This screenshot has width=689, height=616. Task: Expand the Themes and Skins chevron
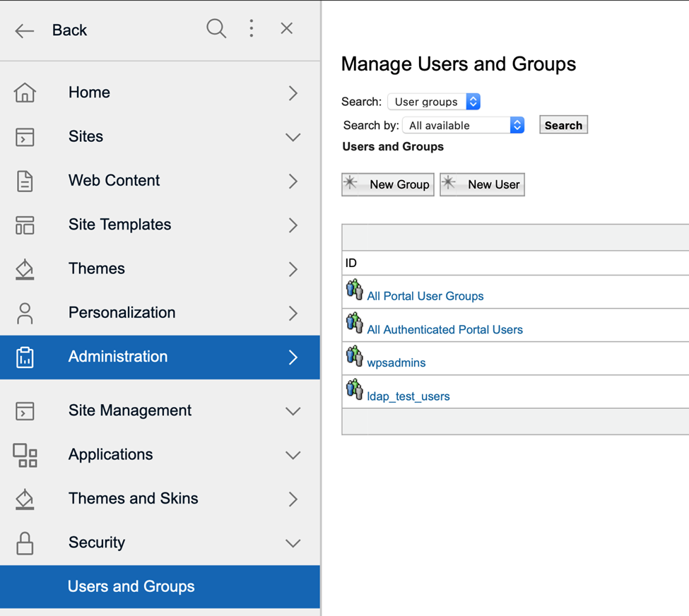coord(293,499)
